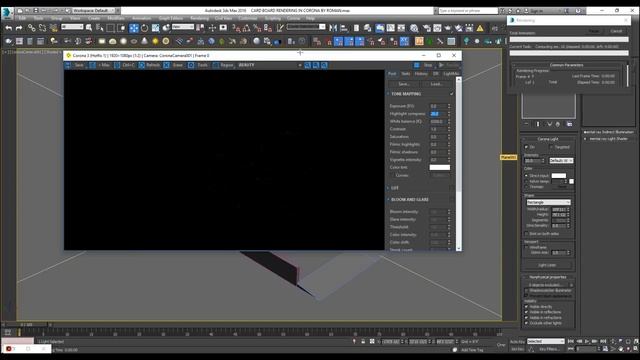
Task: Open the Material Editor toolbar icon
Action: pyautogui.click(x=414, y=28)
